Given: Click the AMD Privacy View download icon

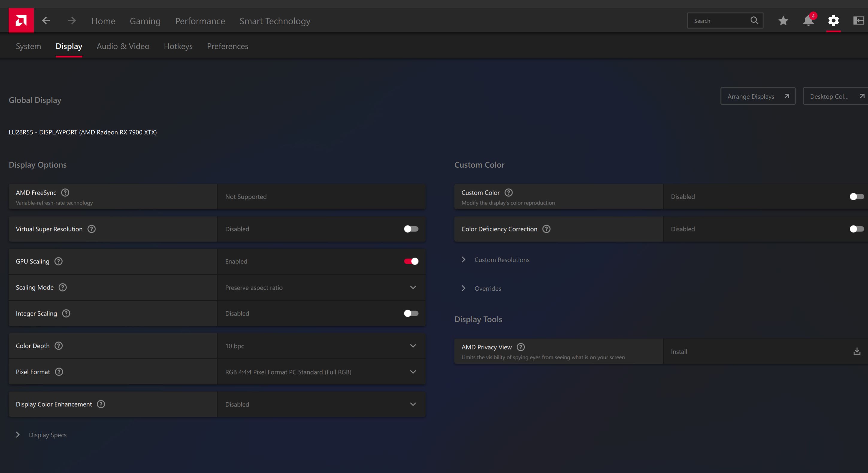Looking at the screenshot, I should (x=857, y=351).
